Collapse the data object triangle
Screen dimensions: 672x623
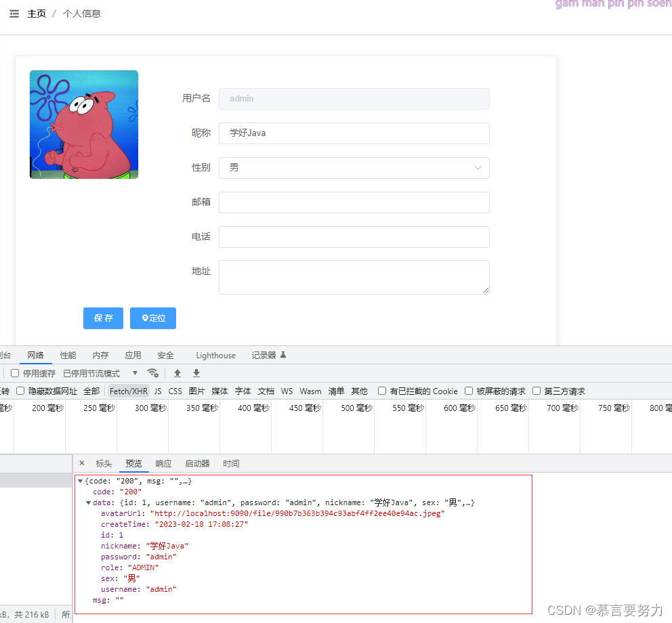[88, 502]
